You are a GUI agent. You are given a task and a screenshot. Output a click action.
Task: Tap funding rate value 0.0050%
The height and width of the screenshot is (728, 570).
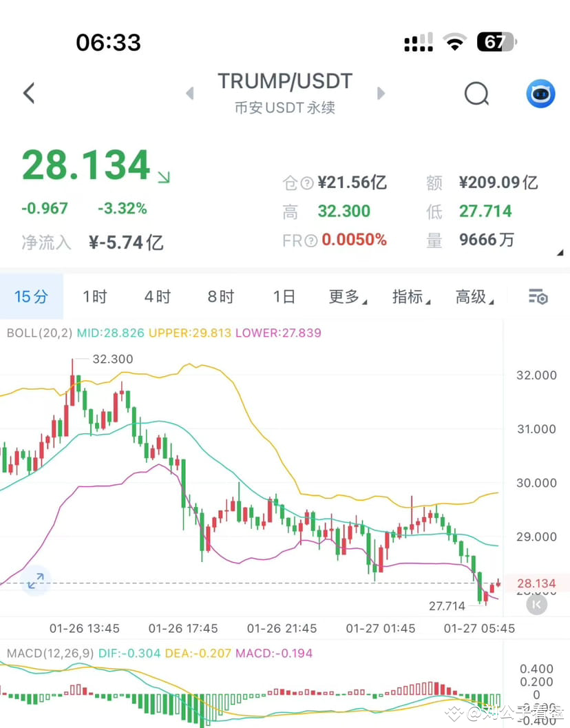click(354, 240)
